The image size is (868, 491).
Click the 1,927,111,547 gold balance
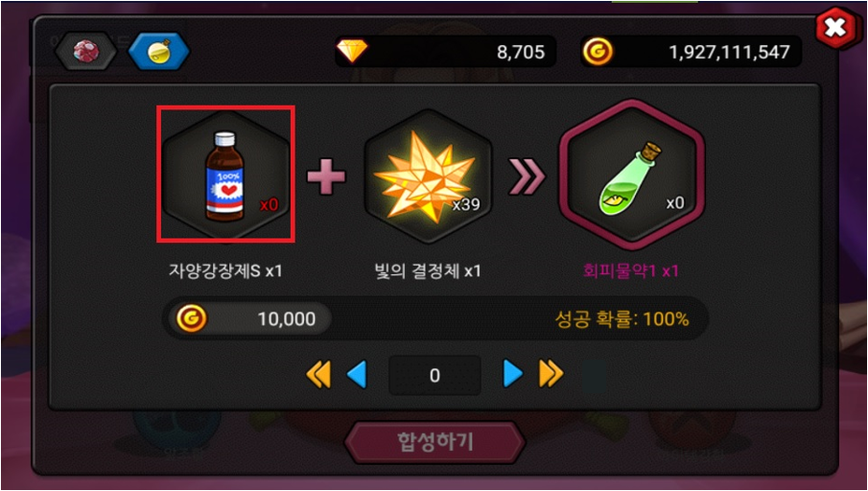tap(729, 52)
